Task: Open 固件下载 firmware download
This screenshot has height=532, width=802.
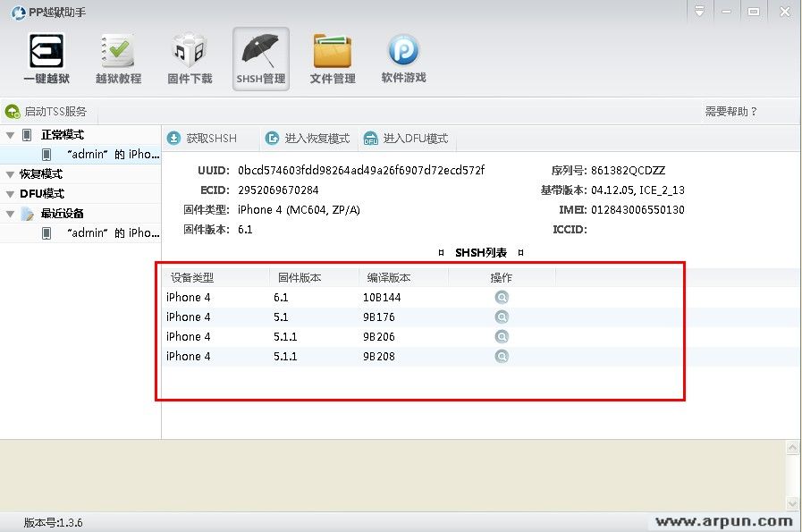Action: coord(190,58)
